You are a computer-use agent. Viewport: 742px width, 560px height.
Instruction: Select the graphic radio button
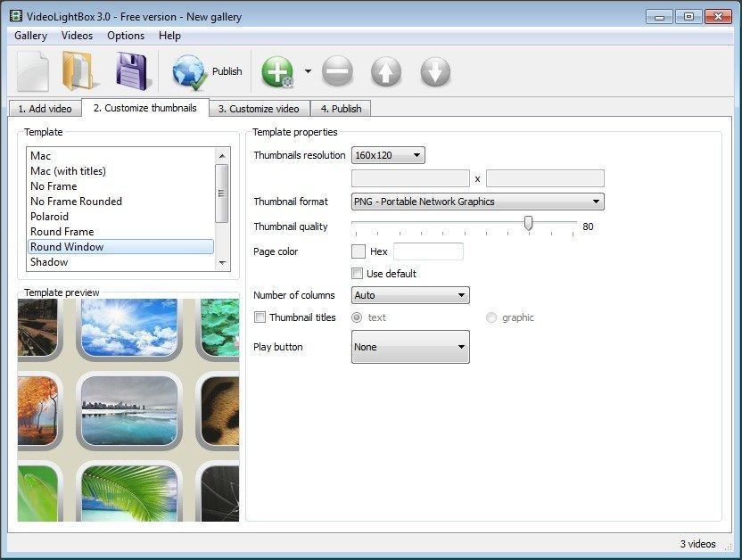click(x=491, y=317)
